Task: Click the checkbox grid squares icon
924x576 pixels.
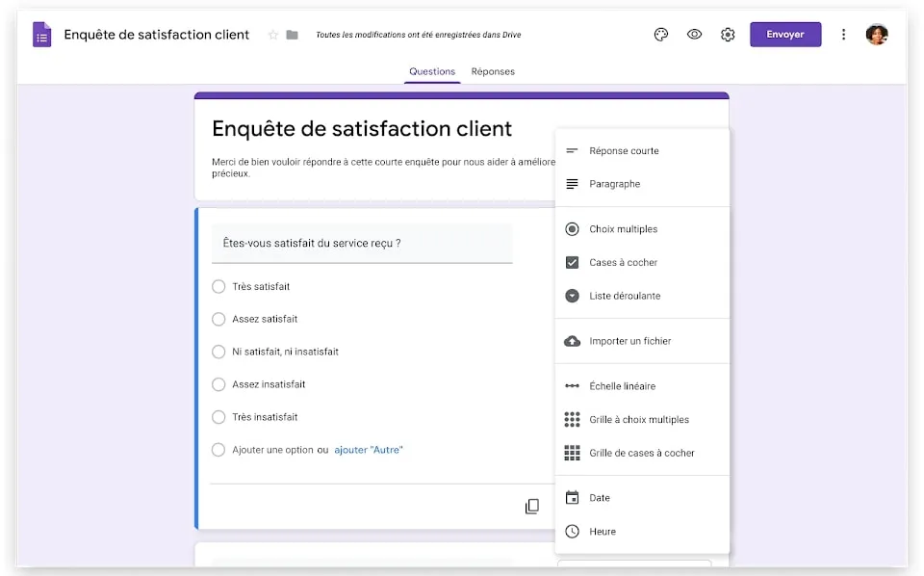Action: pyautogui.click(x=572, y=453)
